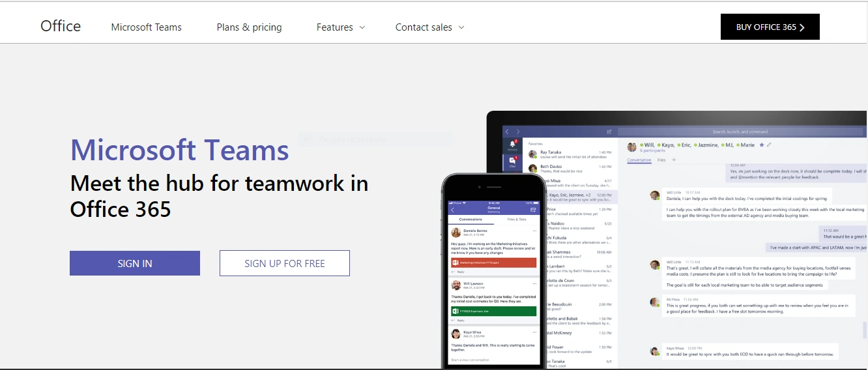Click Ray Tanaka's avatar
868x370 pixels.
(533, 155)
